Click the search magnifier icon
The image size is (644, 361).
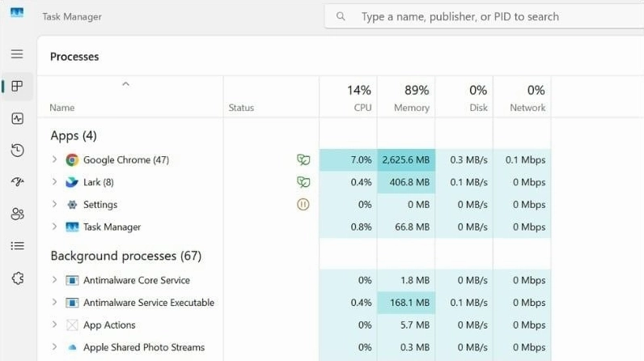pos(341,16)
